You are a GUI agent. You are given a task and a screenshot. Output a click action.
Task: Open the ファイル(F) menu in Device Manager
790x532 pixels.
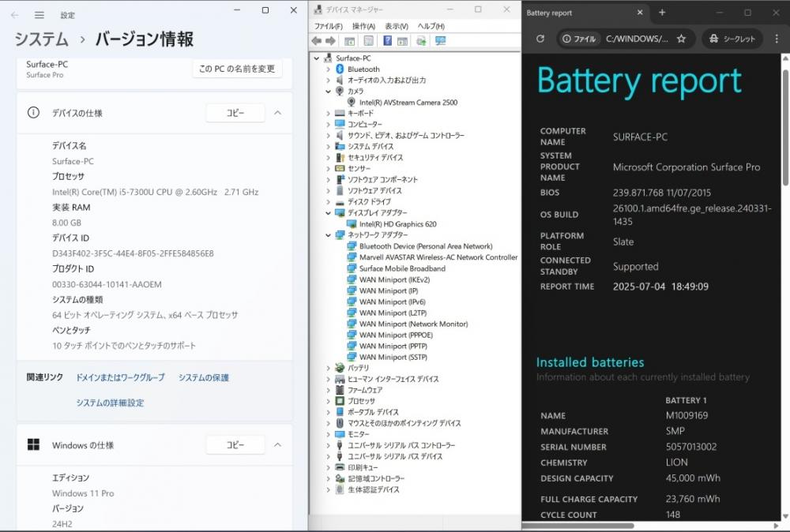coord(329,26)
